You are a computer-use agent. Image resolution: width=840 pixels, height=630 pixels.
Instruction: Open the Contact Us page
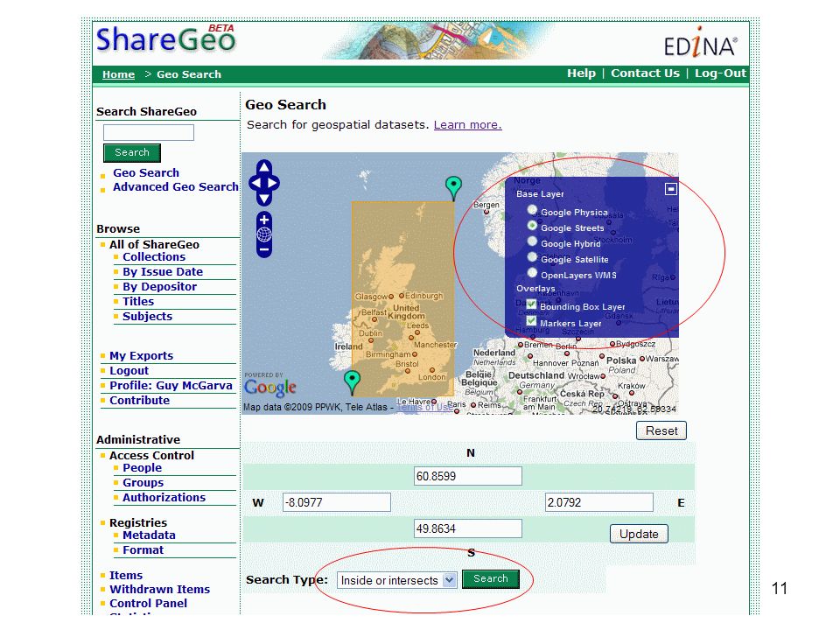click(645, 73)
